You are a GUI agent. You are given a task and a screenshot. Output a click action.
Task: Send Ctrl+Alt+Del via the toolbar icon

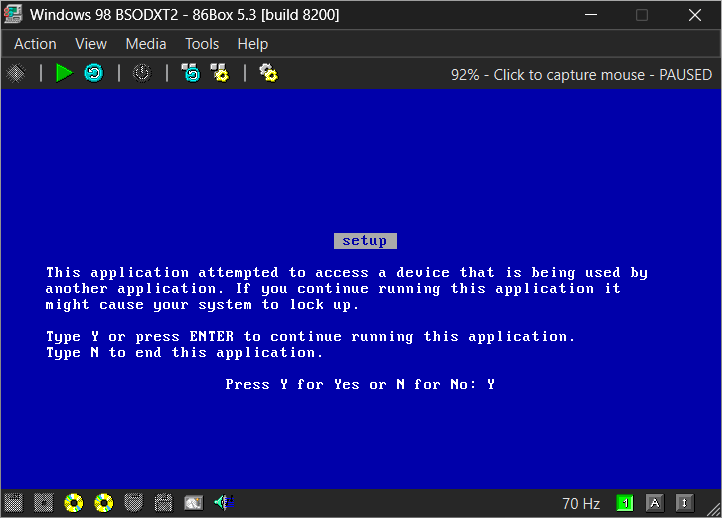point(191,73)
